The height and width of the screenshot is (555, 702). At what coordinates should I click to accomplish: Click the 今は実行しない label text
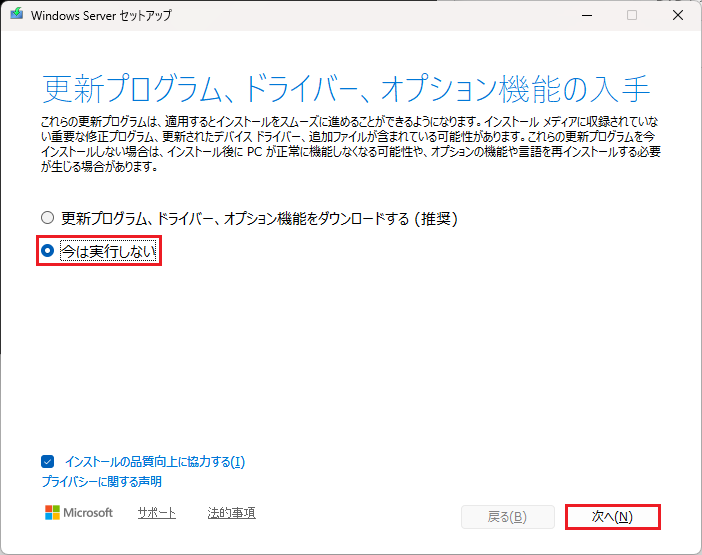click(108, 251)
